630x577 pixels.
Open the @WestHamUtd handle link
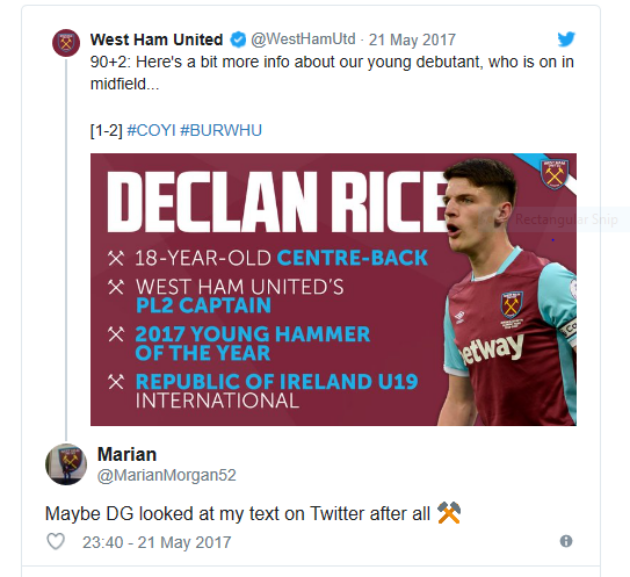coord(301,40)
